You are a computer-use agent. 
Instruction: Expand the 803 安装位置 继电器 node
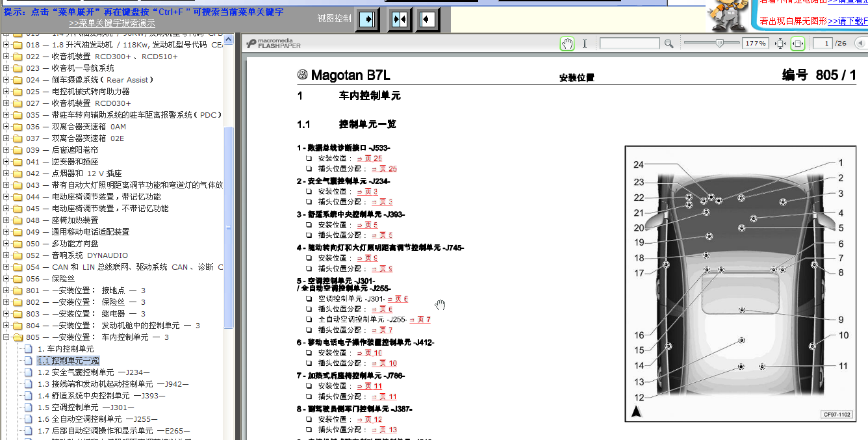[x=6, y=314]
